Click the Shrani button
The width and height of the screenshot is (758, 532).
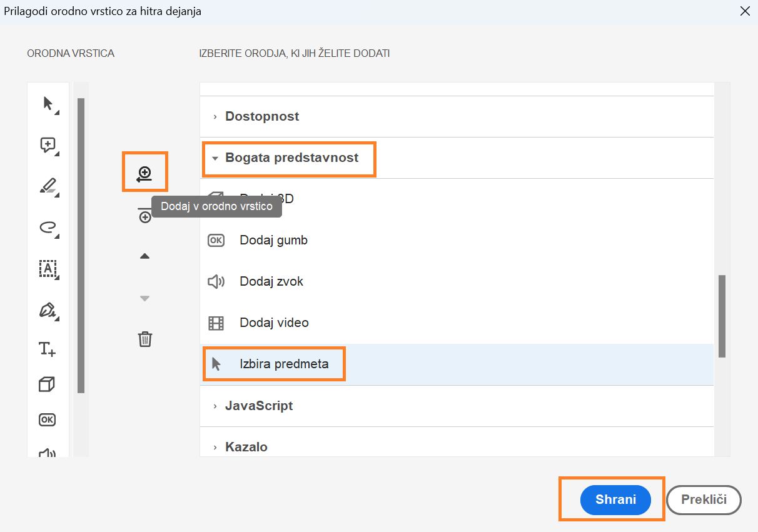tap(615, 499)
